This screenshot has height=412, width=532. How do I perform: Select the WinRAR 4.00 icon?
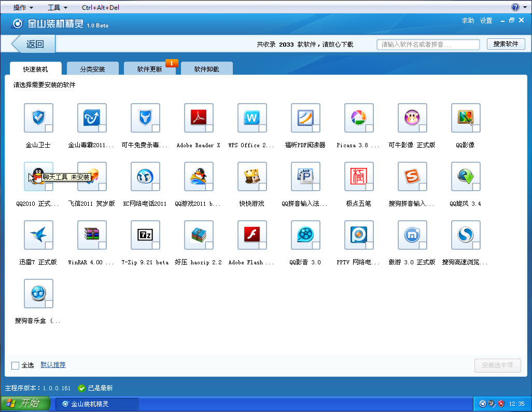92,235
